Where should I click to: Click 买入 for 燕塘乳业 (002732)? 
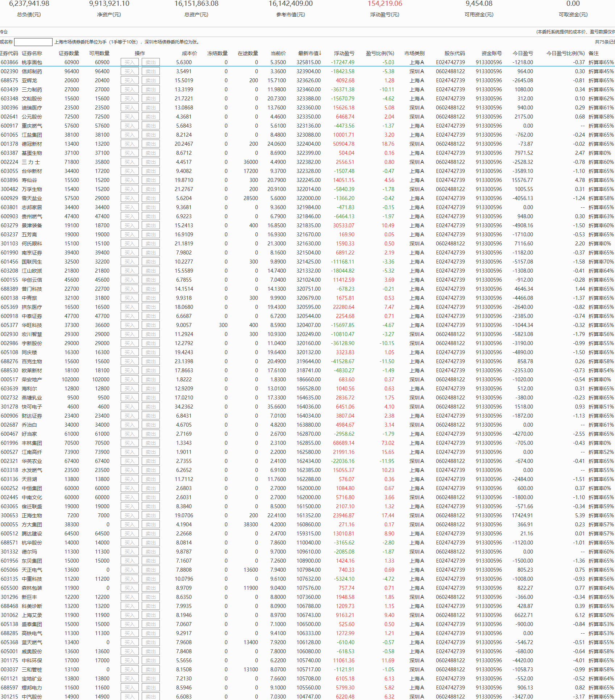129,398
